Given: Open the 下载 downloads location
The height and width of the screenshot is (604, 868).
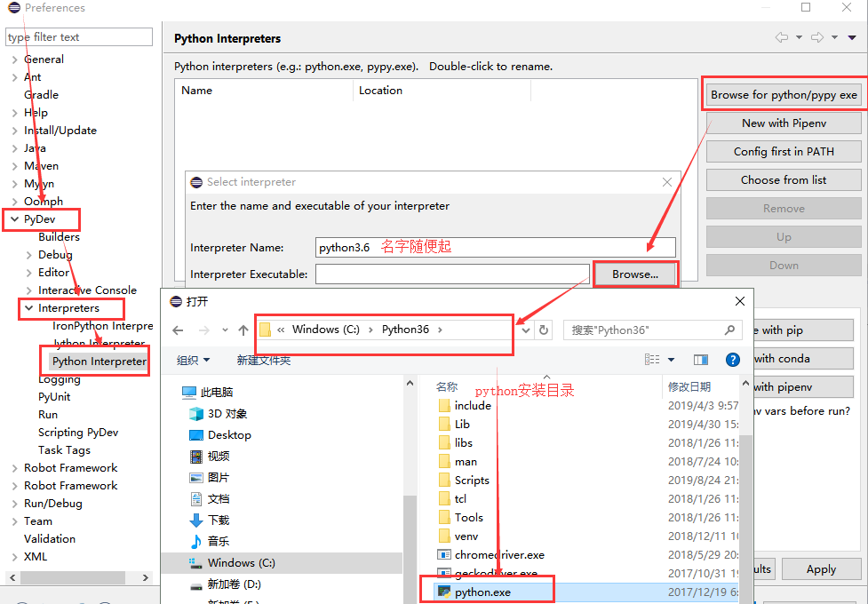Looking at the screenshot, I should pyautogui.click(x=218, y=521).
